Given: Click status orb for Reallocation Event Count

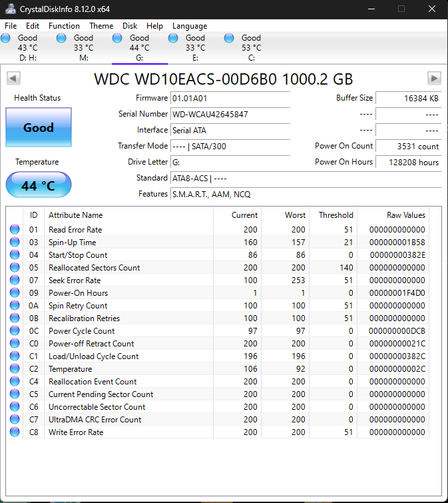Looking at the screenshot, I should pyautogui.click(x=15, y=381).
